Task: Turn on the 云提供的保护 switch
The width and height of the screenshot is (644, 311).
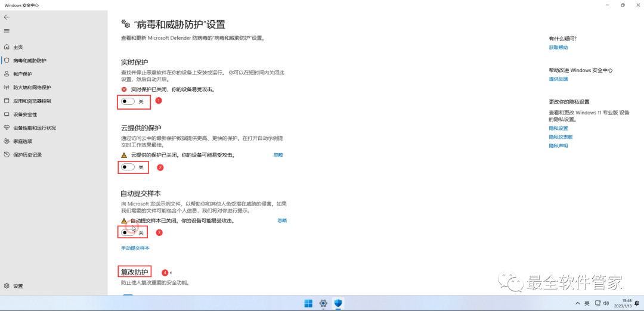Action: click(128, 167)
